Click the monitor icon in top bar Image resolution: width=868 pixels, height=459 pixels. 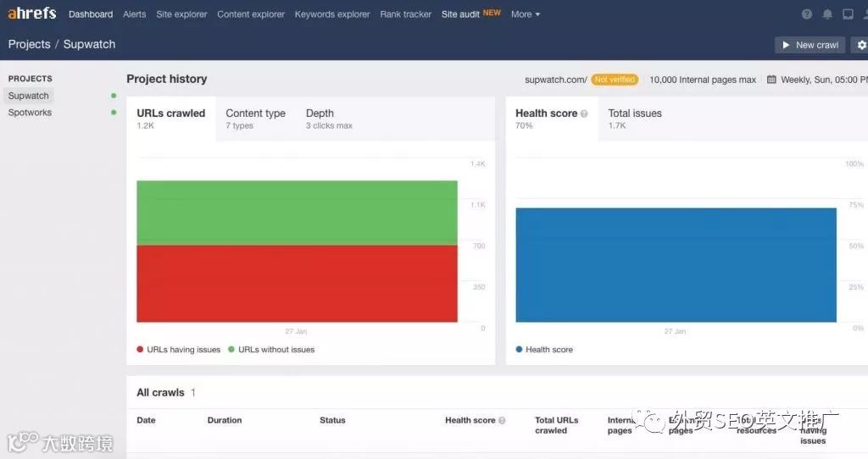coord(848,14)
